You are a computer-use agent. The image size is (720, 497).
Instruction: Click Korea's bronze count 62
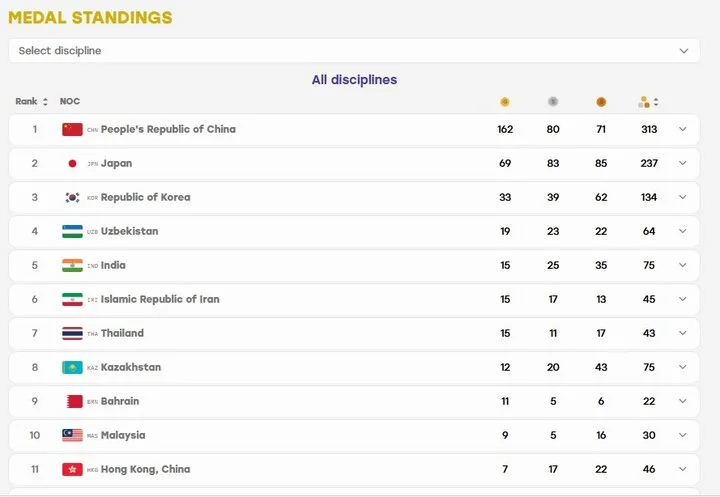601,198
